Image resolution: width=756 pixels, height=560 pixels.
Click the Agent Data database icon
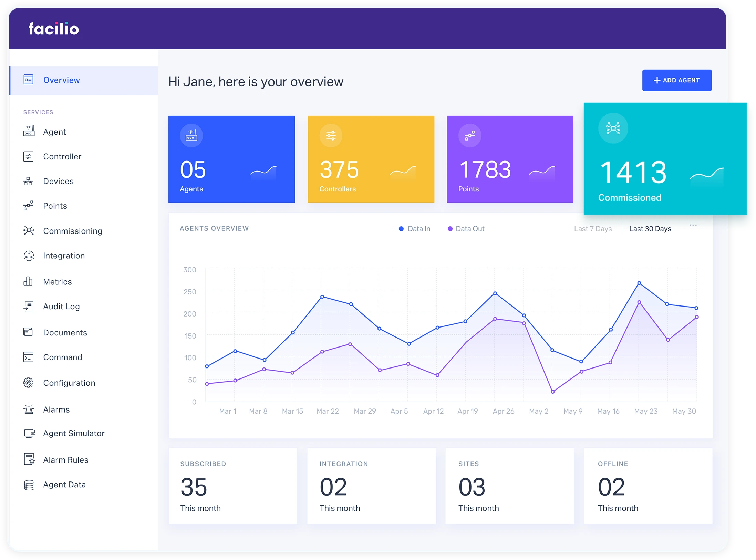point(29,485)
